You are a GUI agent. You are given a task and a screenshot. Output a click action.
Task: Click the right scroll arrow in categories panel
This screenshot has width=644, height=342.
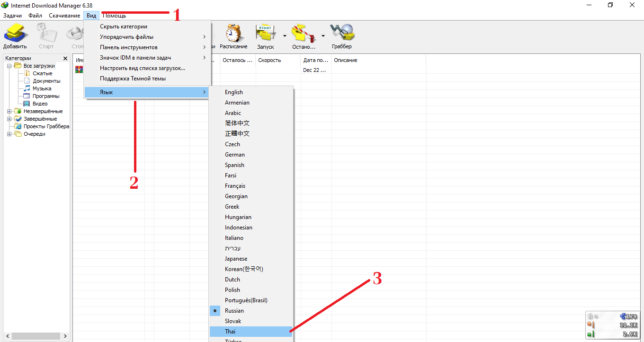(66, 336)
